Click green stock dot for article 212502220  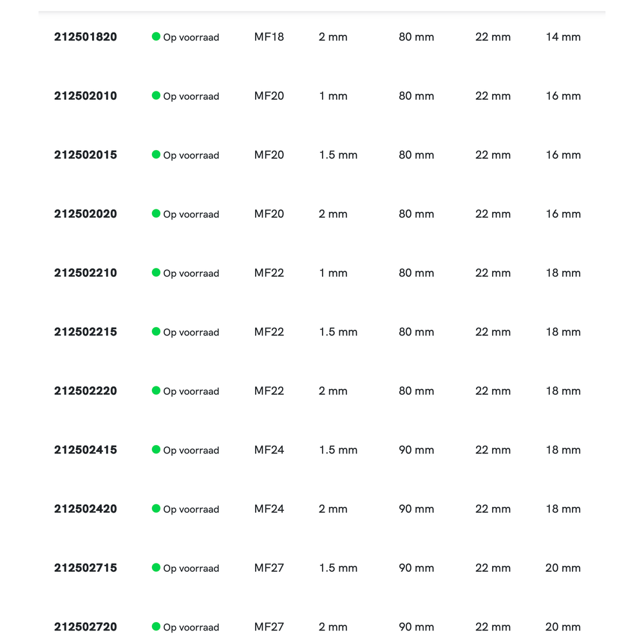[x=156, y=390]
